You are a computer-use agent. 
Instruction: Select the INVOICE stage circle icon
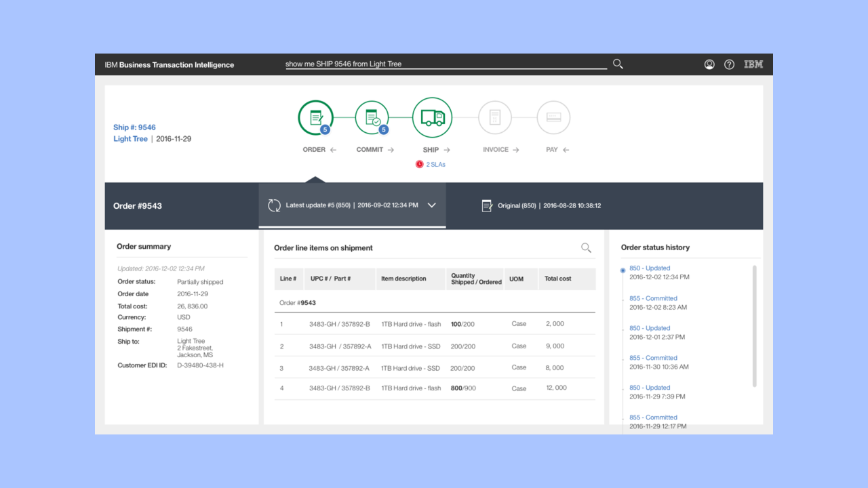tap(495, 117)
